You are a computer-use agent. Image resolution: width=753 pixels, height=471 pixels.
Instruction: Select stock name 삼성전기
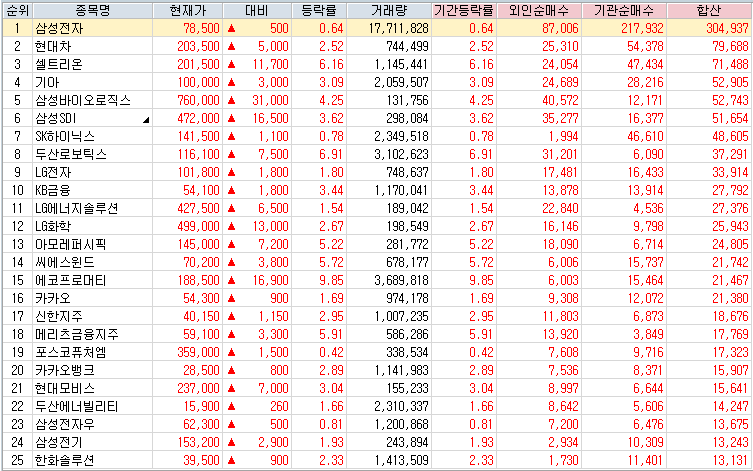pos(59,443)
